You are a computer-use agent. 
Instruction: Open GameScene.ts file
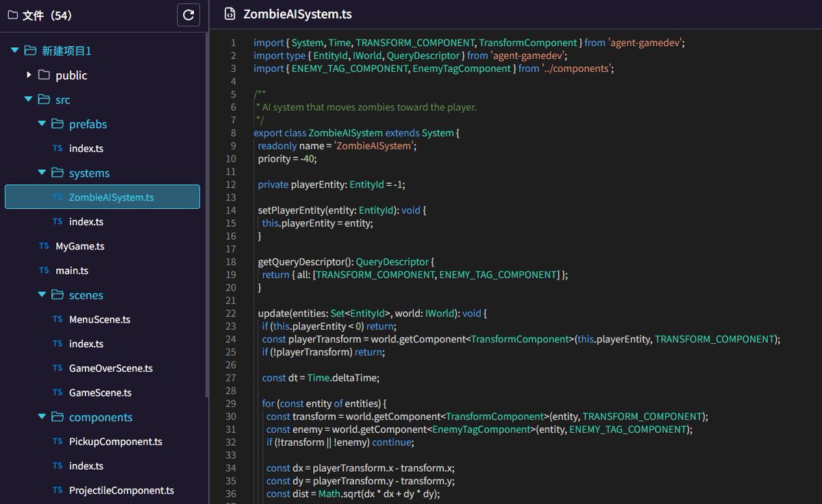(x=101, y=392)
